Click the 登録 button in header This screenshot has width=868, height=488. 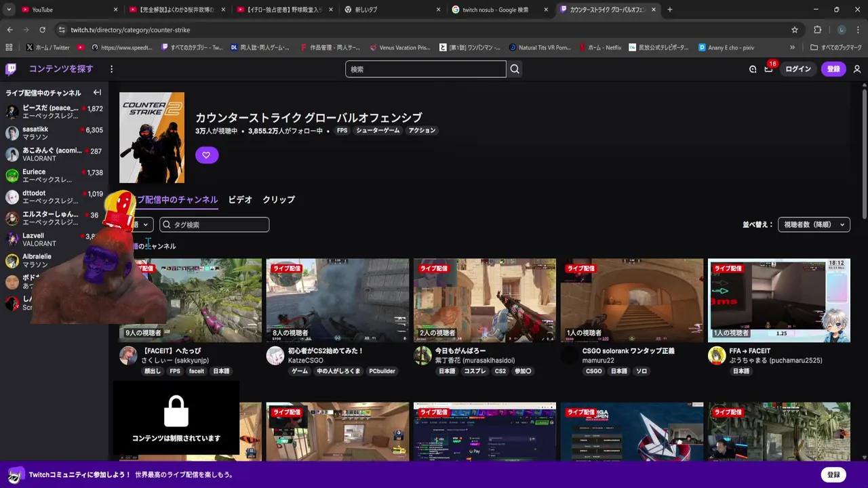coord(833,69)
